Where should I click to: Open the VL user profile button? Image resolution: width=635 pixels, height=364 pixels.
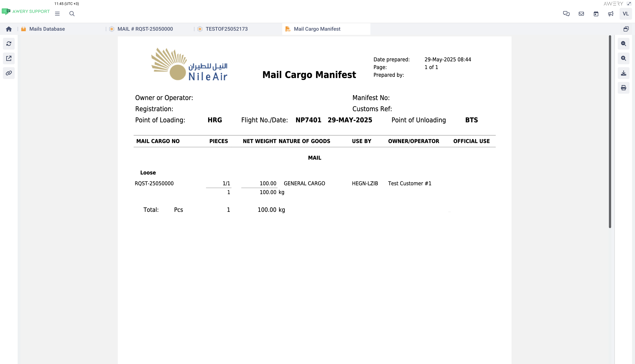tap(625, 14)
